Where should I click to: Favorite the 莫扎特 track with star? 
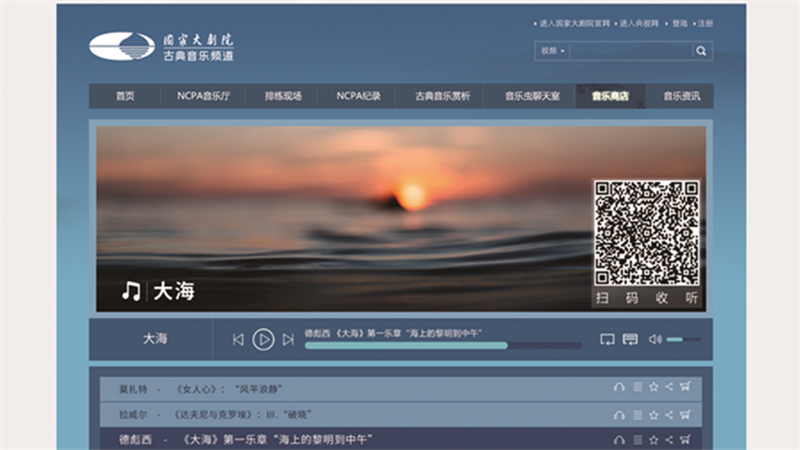[x=654, y=387]
